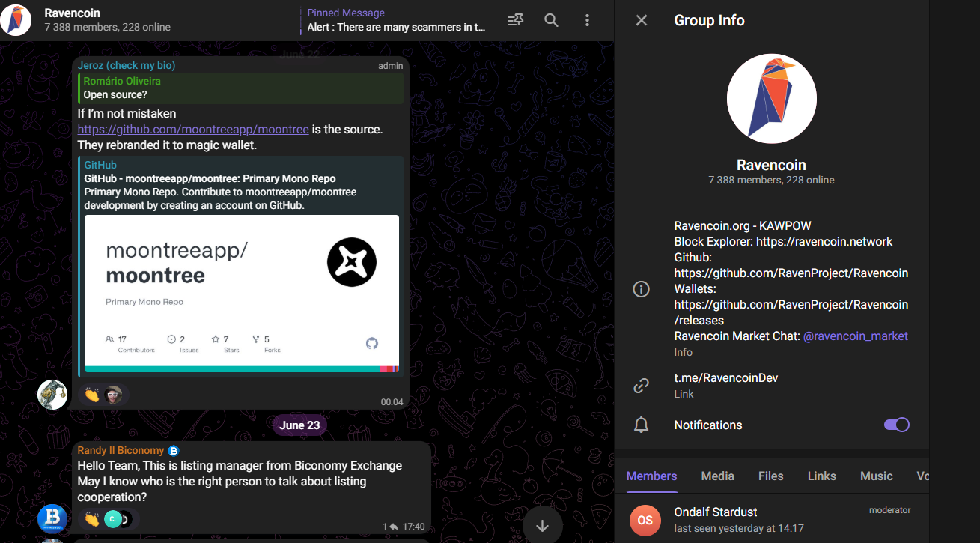Open the pinned scammers alert message
The height and width of the screenshot is (543, 980).
click(x=397, y=20)
